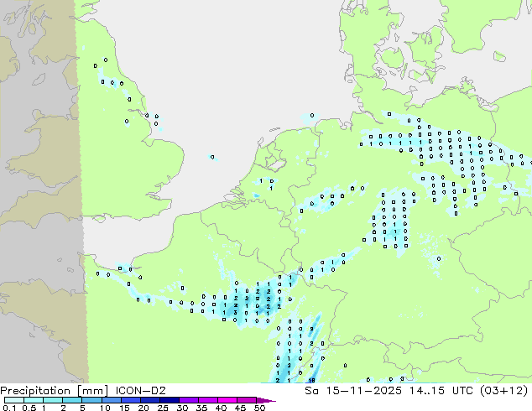Click the '(03+12)' forecast run label
532x411 pixels.
click(x=504, y=391)
